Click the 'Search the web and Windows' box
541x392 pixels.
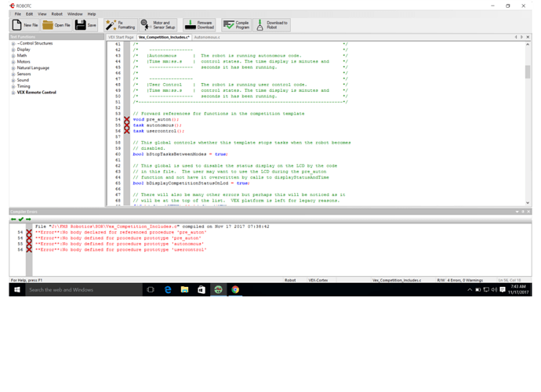pos(84,290)
